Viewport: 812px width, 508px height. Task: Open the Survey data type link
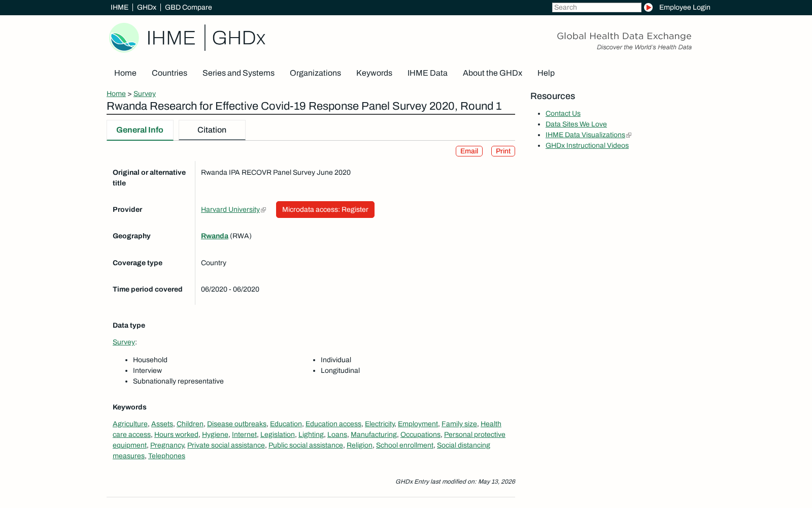coord(124,342)
